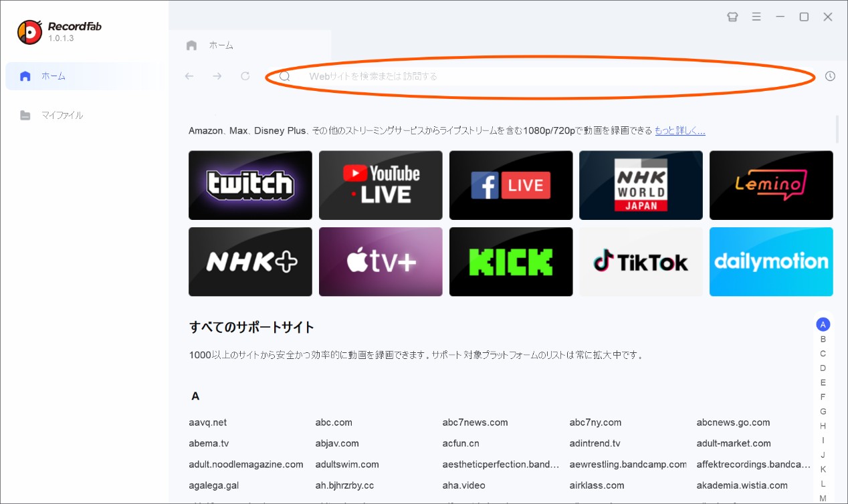The width and height of the screenshot is (848, 504).
Task: Click the abc7news.com site entry
Action: [475, 422]
